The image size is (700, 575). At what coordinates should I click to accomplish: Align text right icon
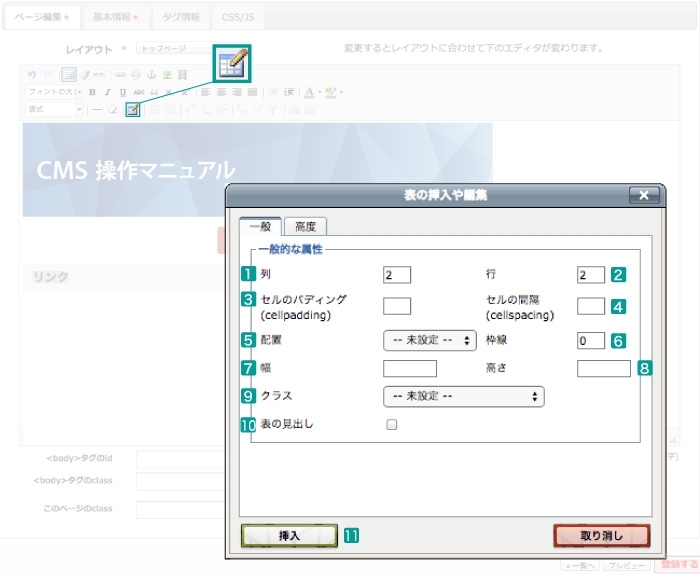tap(237, 92)
